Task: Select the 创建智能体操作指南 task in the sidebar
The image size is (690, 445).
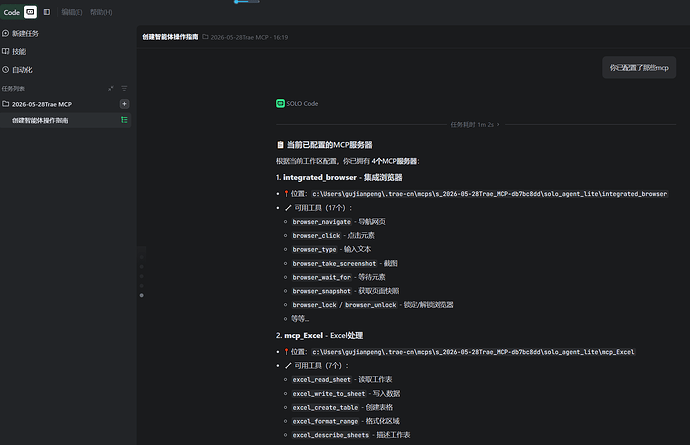Action: [x=65, y=120]
